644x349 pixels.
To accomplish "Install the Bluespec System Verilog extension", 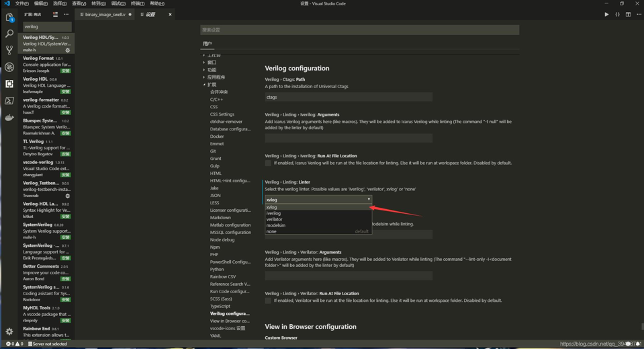I will (x=66, y=133).
